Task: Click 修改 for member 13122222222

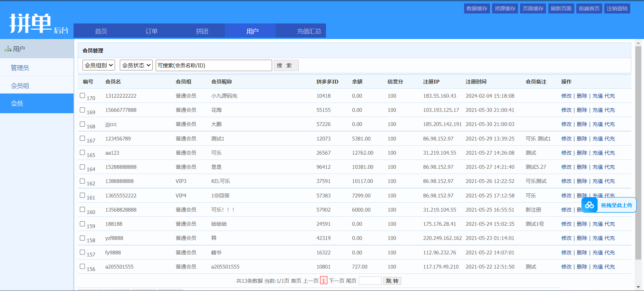Action: 566,96
